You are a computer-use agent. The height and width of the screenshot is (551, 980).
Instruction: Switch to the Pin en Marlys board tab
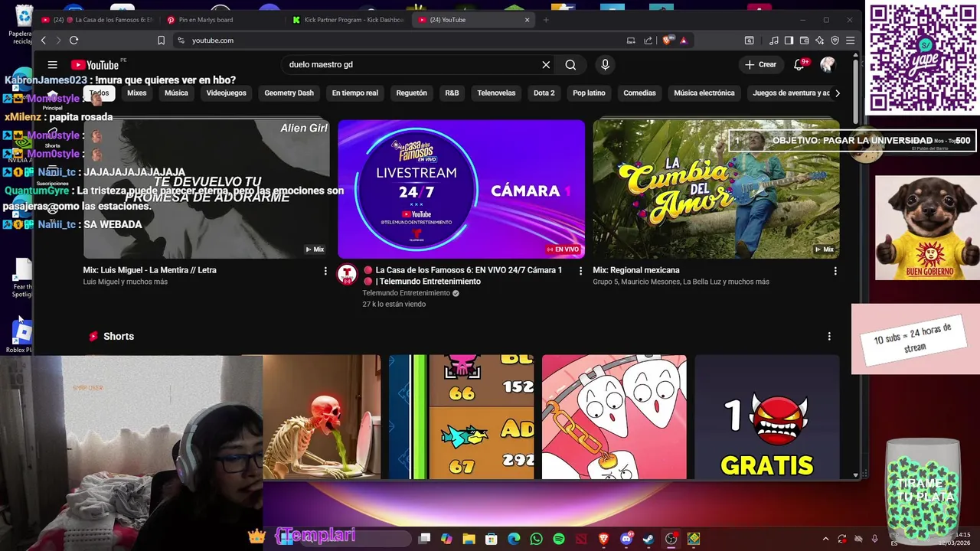[x=222, y=20]
